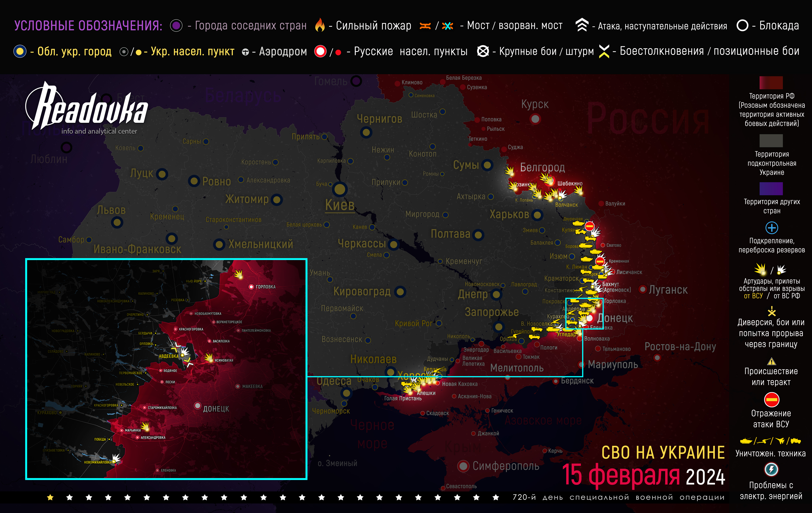Click the flame icon for Сильный пожар
Viewport: 812px width, 513px height.
coord(320,25)
